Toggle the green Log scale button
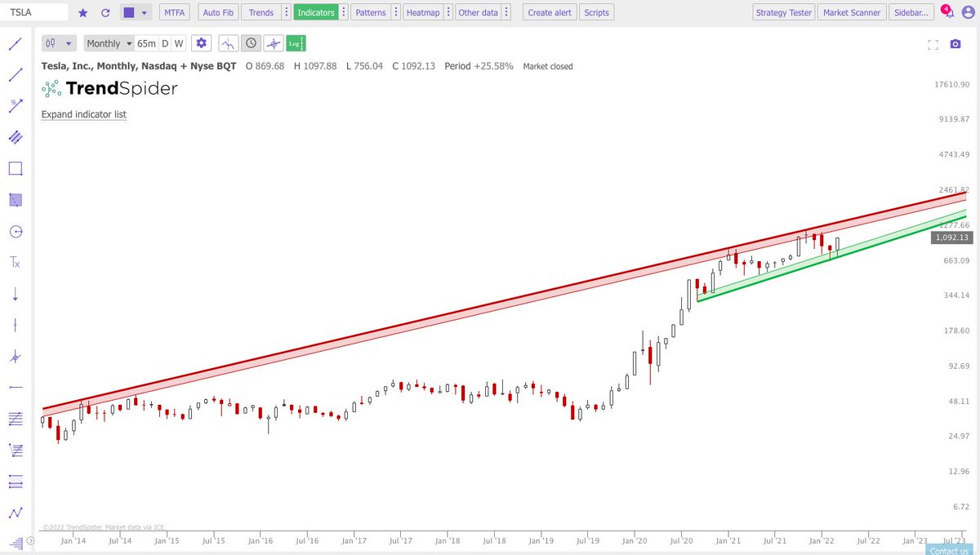 (296, 43)
